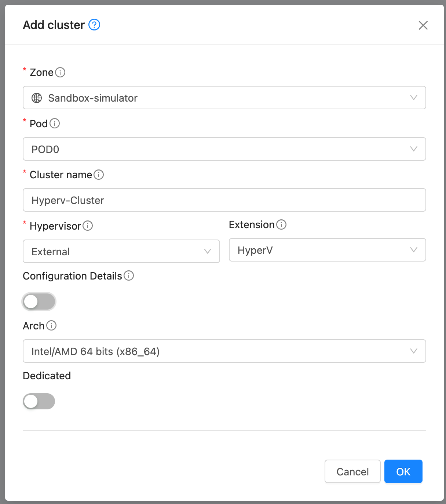This screenshot has height=504, width=446.
Task: Enable the Configuration Details toggle
Action: (x=39, y=302)
